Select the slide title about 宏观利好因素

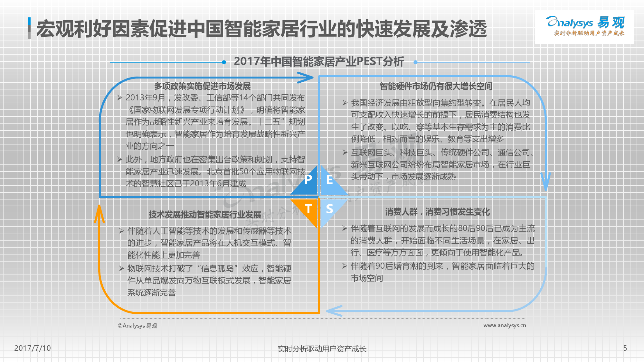(x=261, y=29)
